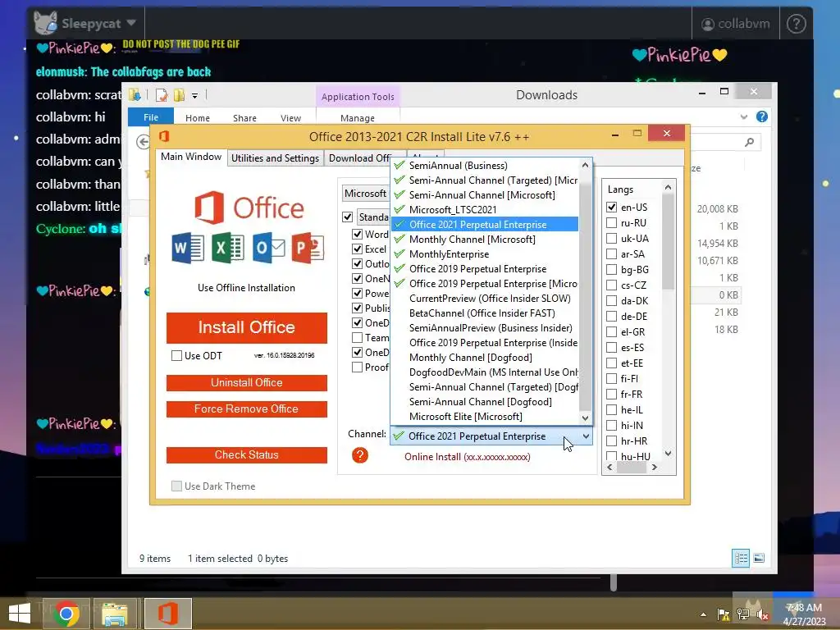Check the ru-RU language checkbox

click(611, 222)
